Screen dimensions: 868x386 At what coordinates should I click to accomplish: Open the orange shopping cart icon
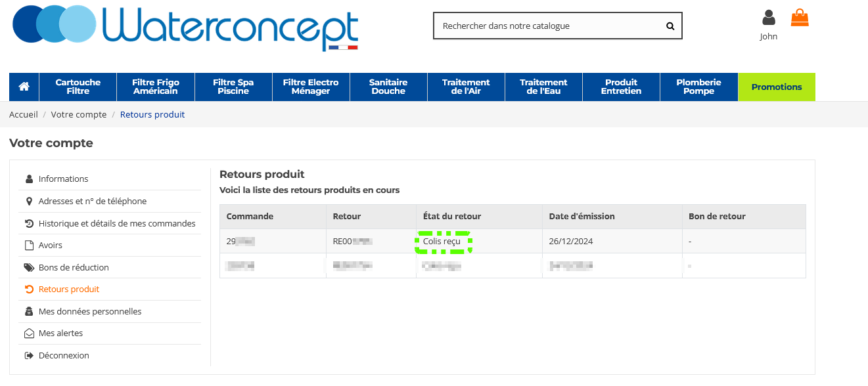tap(800, 18)
